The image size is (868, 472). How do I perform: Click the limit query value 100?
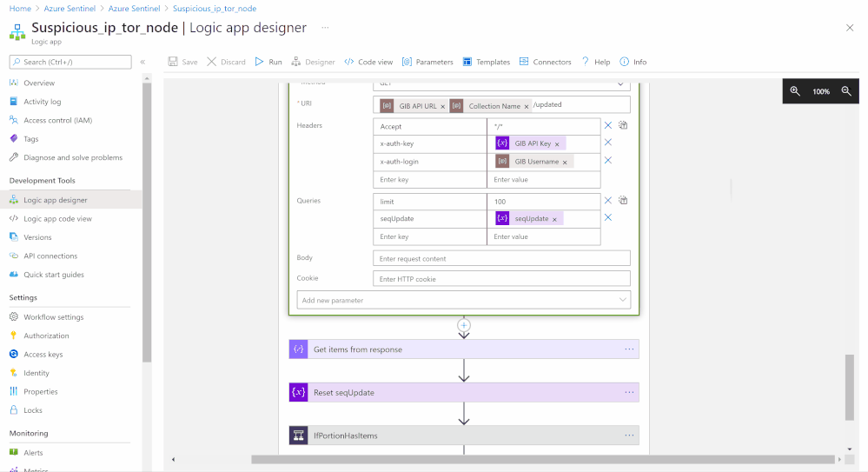[x=544, y=202]
